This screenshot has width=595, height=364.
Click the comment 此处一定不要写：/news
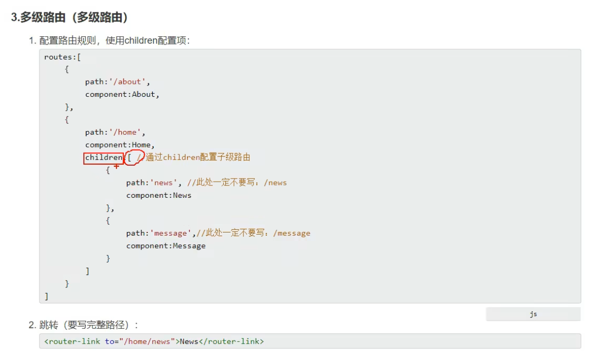pos(237,183)
